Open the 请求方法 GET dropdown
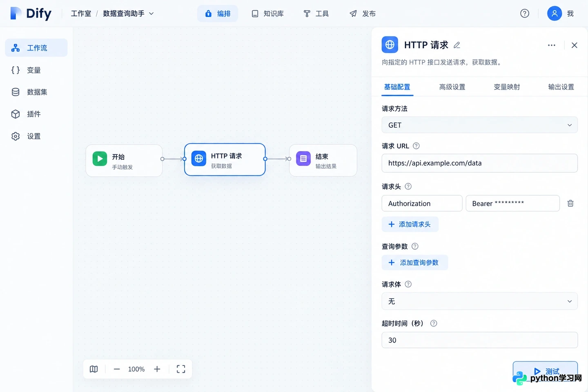588x392 pixels. pos(480,125)
